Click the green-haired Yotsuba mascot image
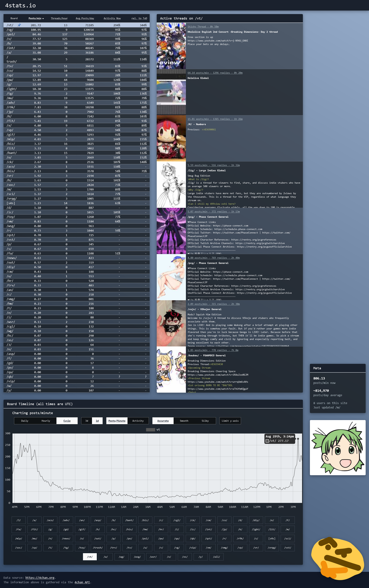The height and width of the screenshot is (588, 369). click(338, 448)
